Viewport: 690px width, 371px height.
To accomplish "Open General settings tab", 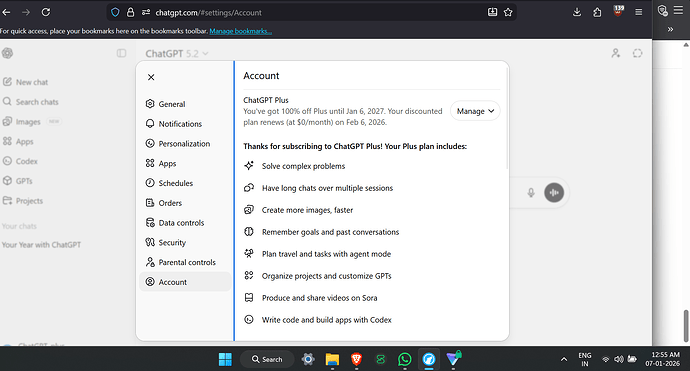I will point(185,104).
